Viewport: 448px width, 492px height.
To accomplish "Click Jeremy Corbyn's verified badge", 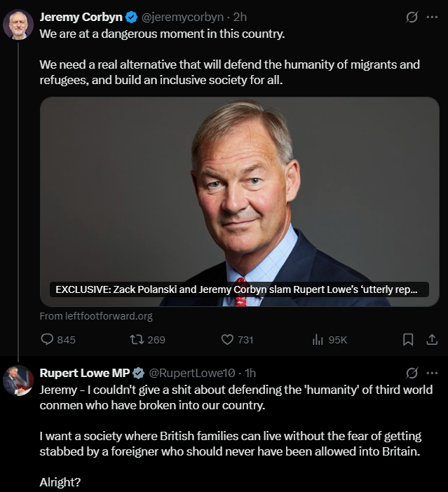I will tap(131, 17).
